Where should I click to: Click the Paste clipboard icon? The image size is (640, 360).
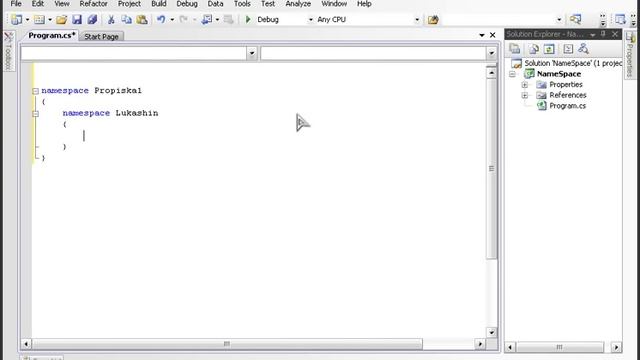point(142,19)
